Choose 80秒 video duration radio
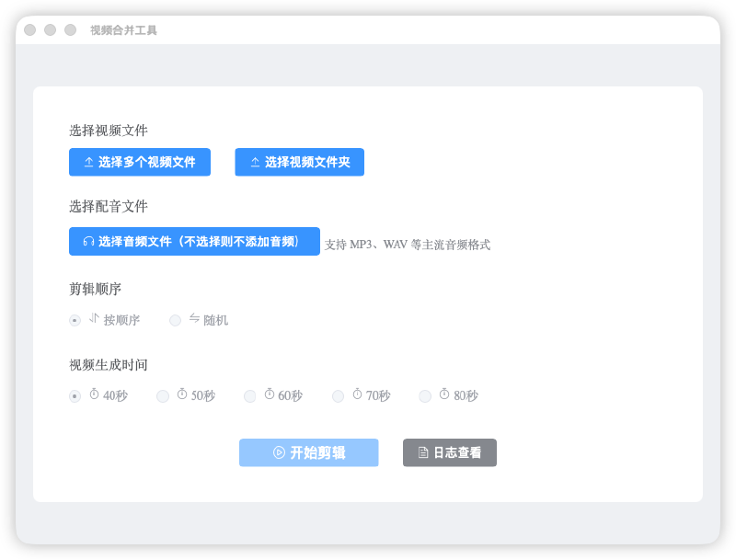 425,396
